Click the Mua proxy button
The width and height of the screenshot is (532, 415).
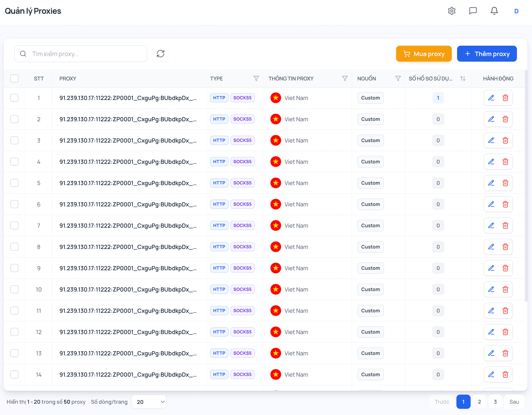pos(424,54)
